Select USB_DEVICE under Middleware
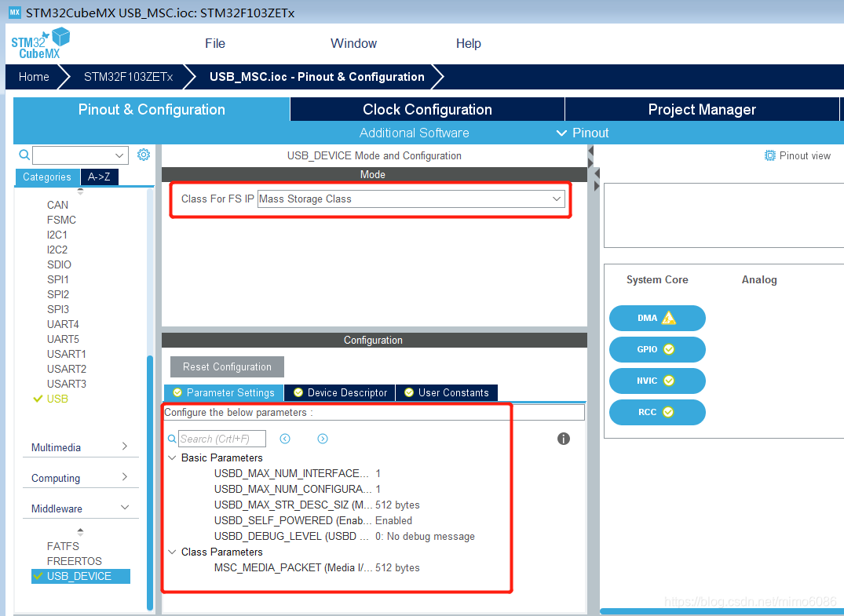This screenshot has width=844, height=616. [80, 576]
